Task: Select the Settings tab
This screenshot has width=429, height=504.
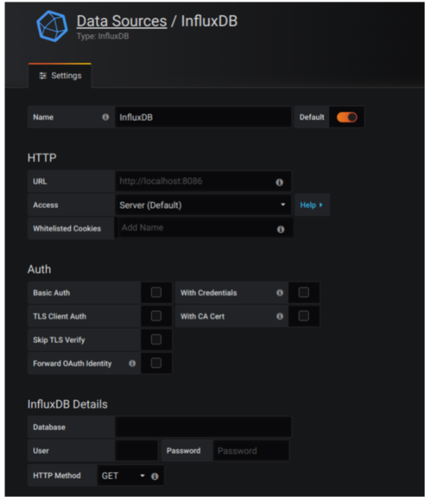Action: [59, 76]
